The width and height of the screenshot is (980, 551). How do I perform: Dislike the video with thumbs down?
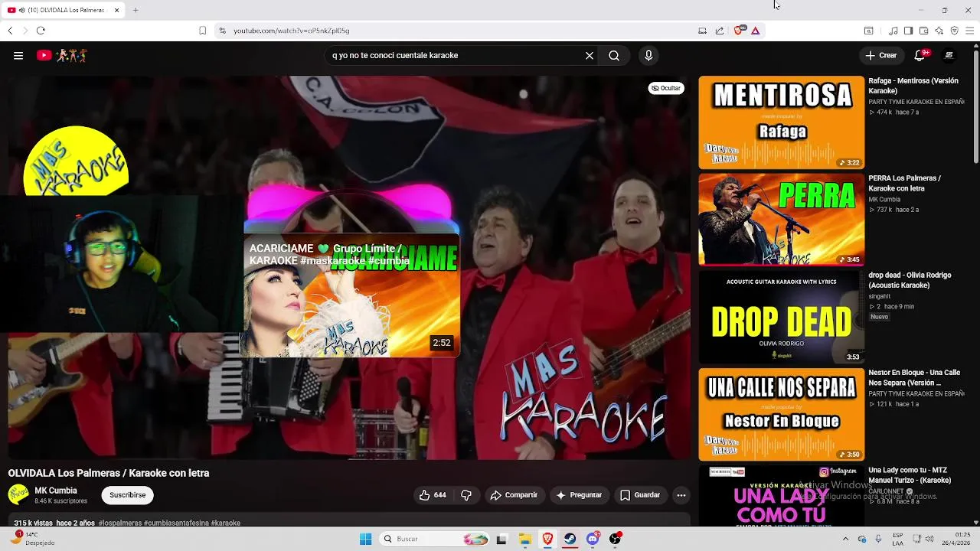(466, 495)
